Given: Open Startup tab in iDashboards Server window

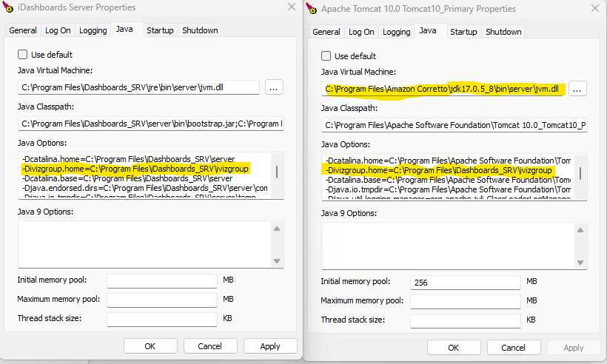Looking at the screenshot, I should tap(160, 30).
